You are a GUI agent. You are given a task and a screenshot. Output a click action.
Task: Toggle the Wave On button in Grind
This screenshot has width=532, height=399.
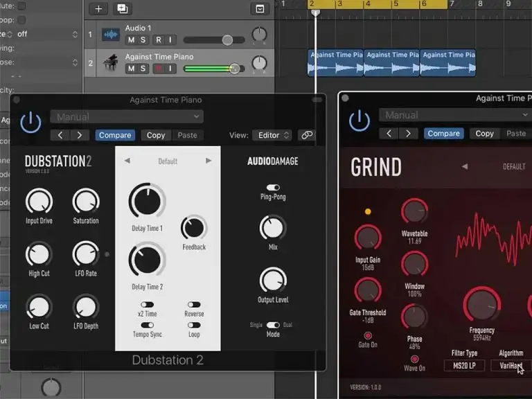[414, 359]
